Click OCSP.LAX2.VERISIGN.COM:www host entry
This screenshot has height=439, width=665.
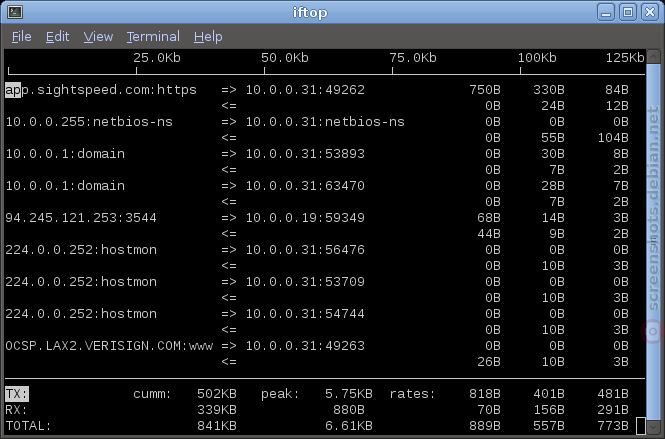pyautogui.click(x=109, y=346)
